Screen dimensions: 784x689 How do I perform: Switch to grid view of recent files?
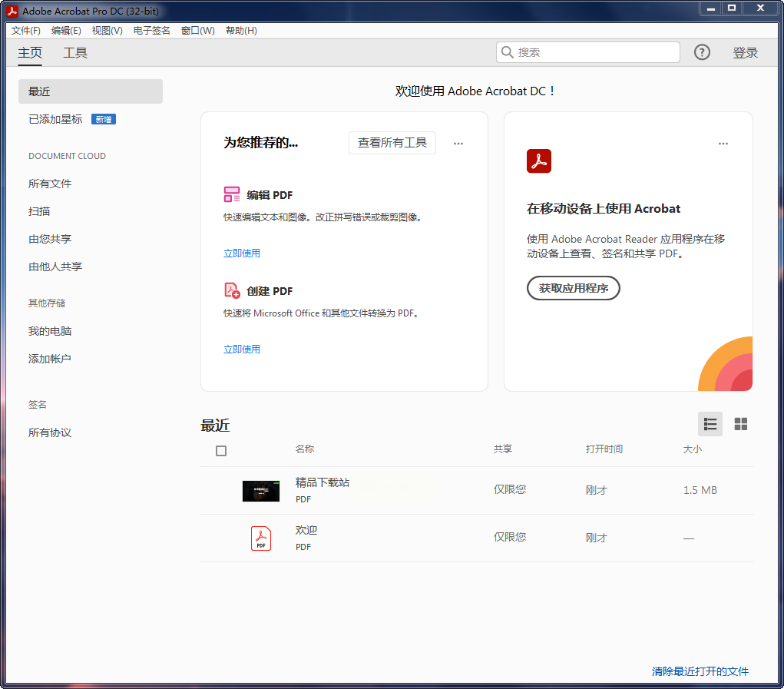point(740,424)
